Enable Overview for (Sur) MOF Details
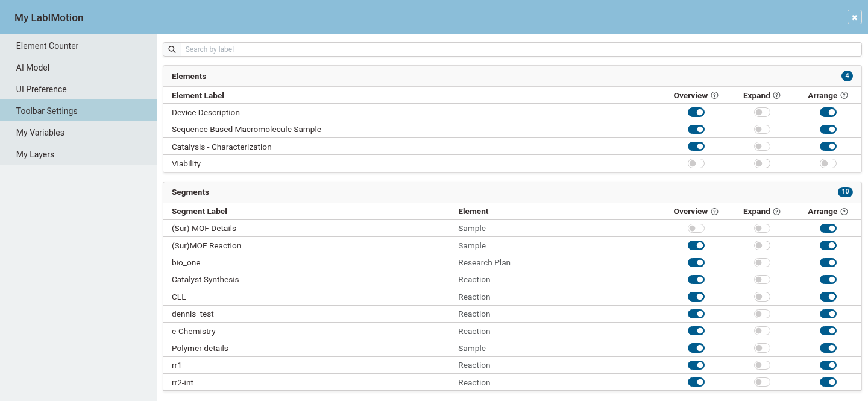Viewport: 868px width, 401px height. pyautogui.click(x=696, y=228)
